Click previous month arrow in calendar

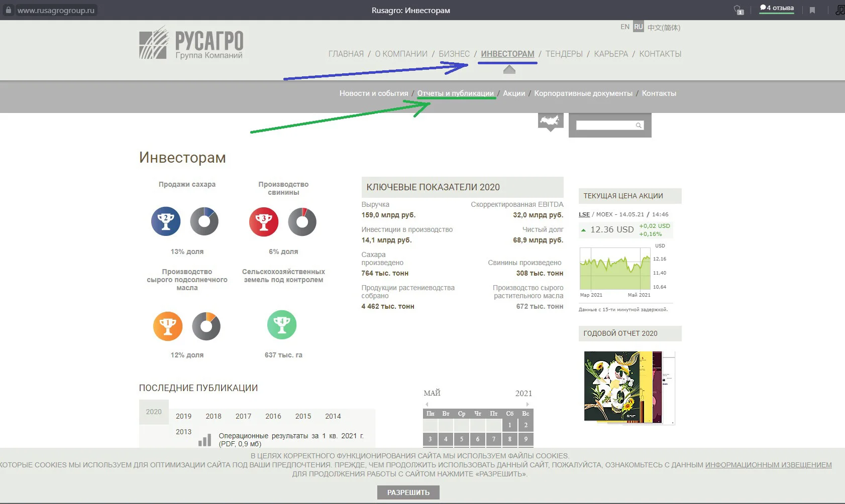427,404
